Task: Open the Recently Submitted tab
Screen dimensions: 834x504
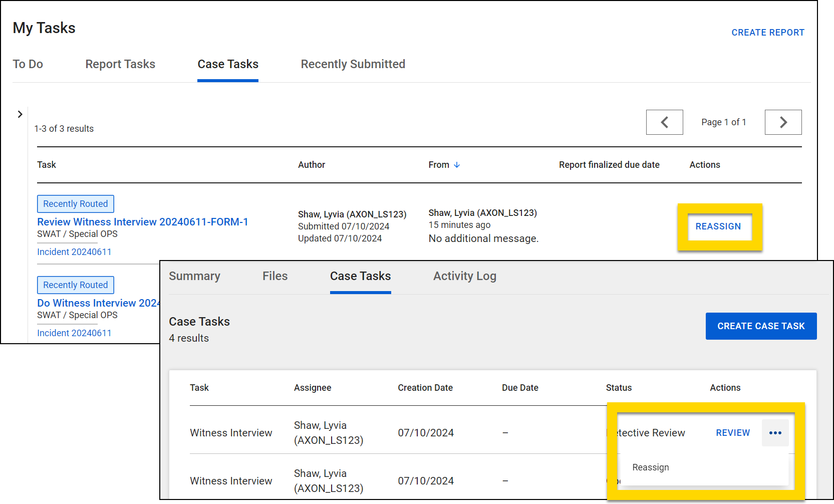Action: (353, 64)
